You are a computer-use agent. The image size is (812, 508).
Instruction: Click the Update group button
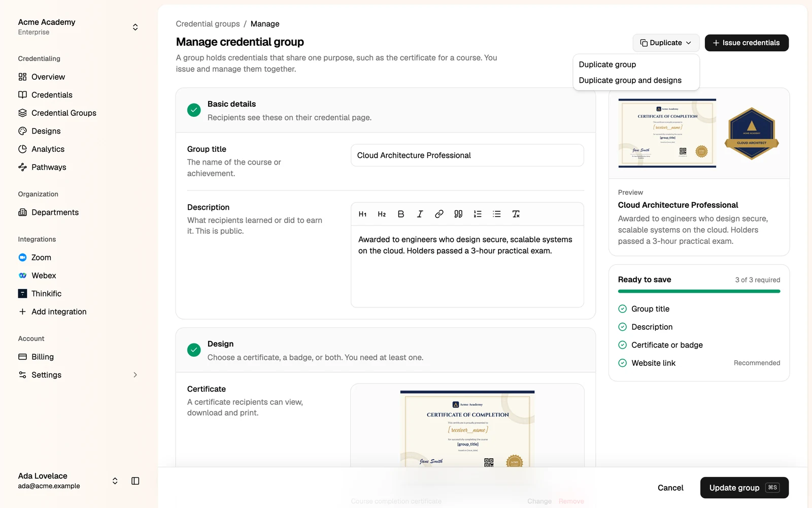[x=745, y=488]
